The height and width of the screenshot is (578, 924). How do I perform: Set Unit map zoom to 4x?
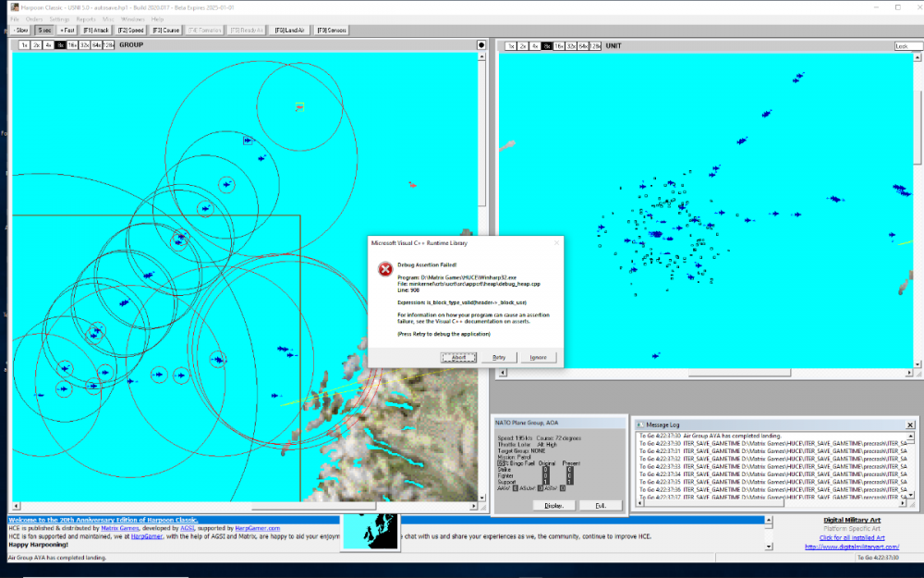[x=535, y=46]
